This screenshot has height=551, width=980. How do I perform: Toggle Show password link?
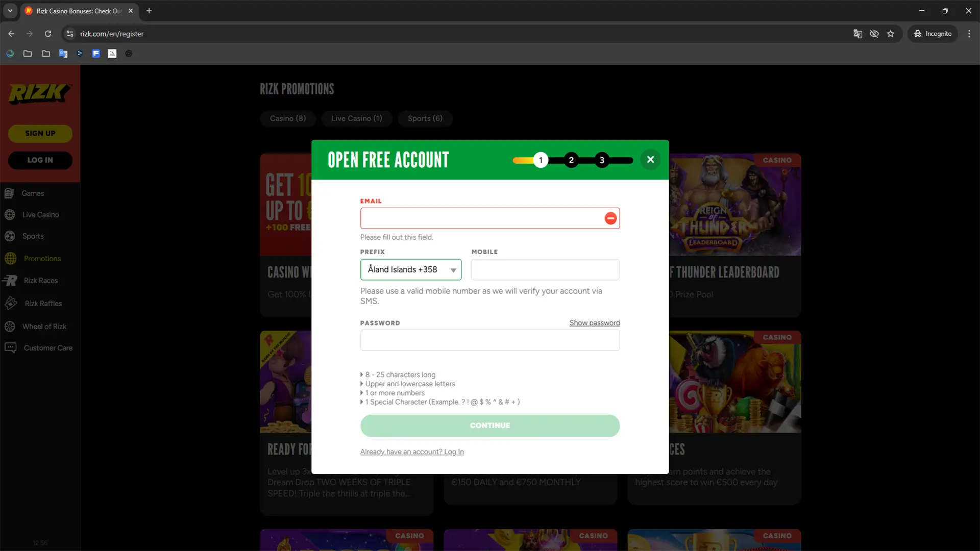click(594, 323)
